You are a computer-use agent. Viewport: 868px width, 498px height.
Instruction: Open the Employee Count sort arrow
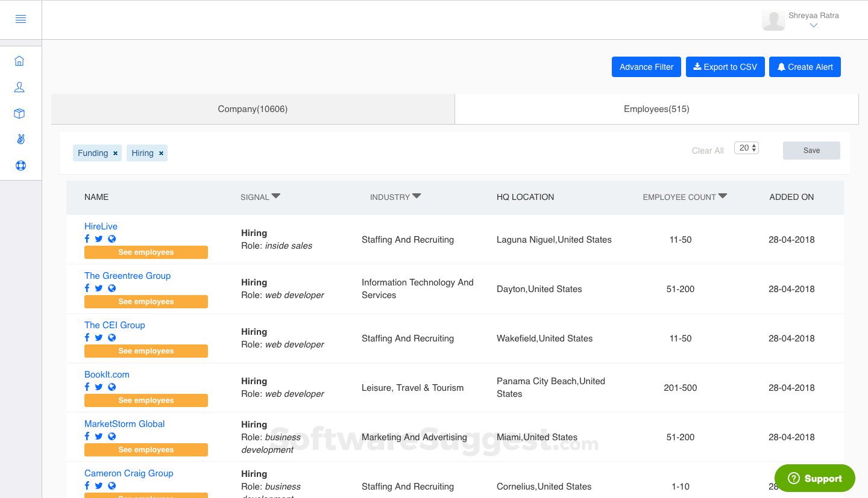tap(723, 195)
